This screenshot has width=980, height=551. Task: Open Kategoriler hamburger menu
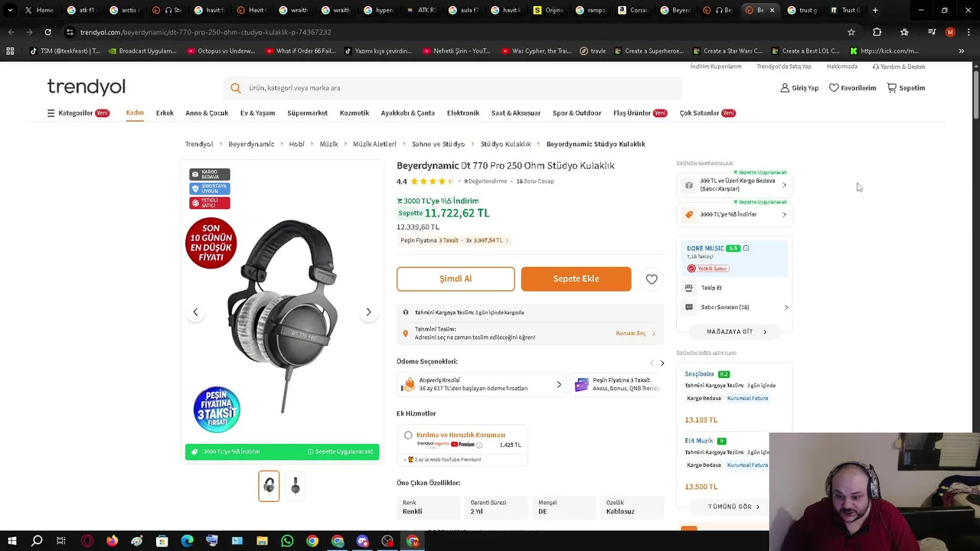coord(51,113)
